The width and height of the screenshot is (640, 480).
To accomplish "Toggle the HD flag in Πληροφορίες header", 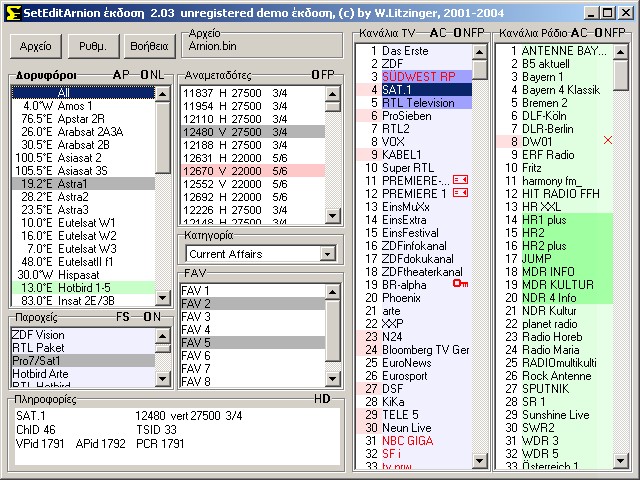I will (x=322, y=399).
